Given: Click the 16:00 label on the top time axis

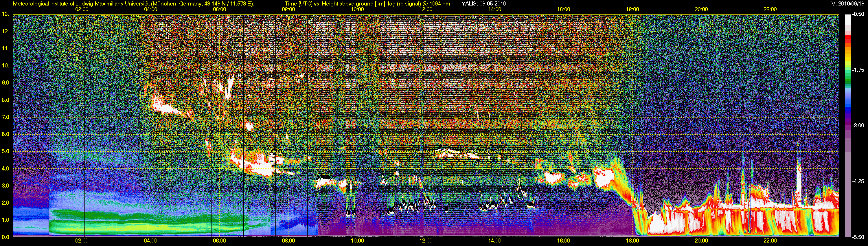Looking at the screenshot, I should click(x=564, y=10).
